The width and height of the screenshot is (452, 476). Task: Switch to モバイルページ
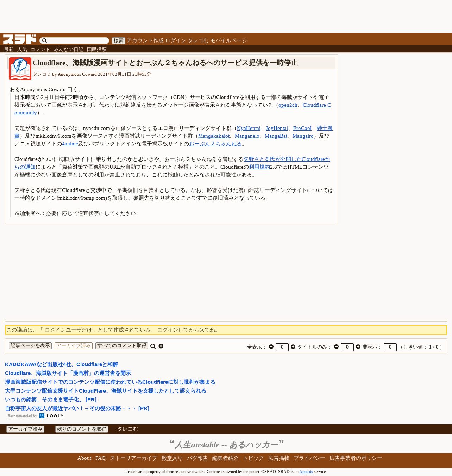coord(228,41)
